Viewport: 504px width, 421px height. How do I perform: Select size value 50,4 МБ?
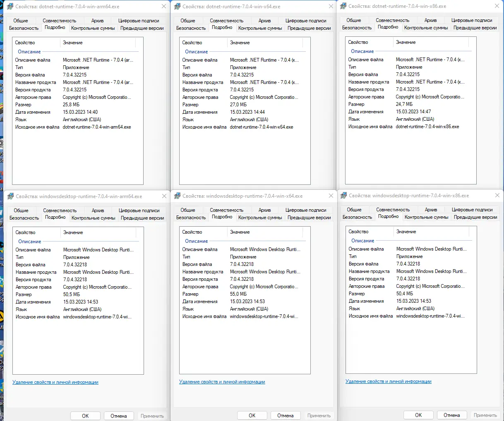point(405,294)
